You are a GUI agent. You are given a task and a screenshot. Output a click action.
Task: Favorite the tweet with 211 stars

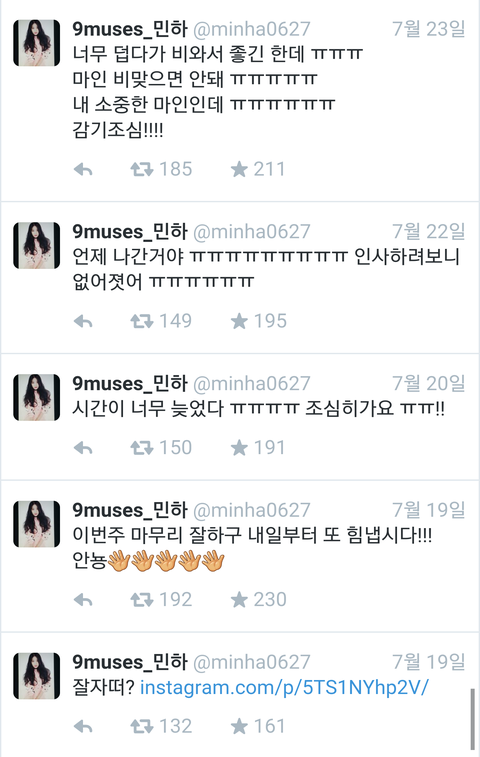click(x=239, y=169)
